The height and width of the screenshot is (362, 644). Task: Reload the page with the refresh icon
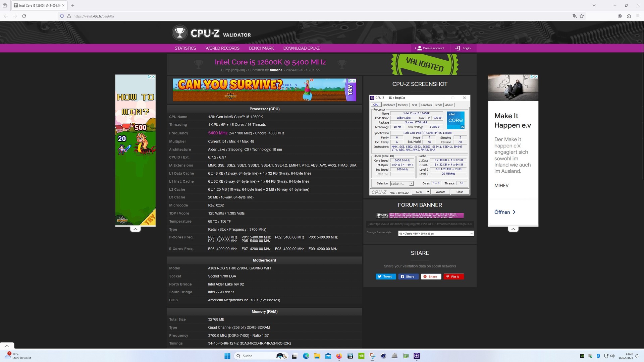(x=24, y=16)
